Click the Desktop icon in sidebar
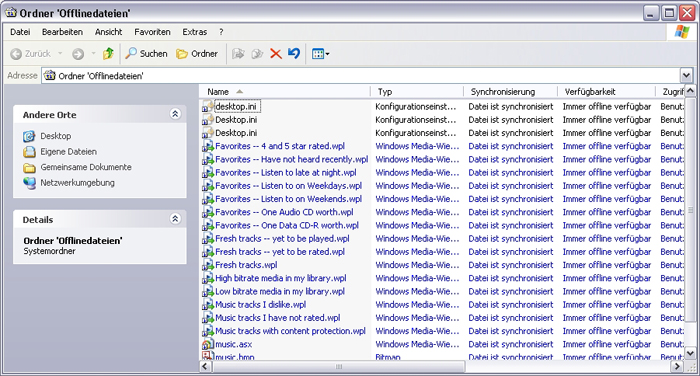This screenshot has width=700, height=376. [x=29, y=136]
